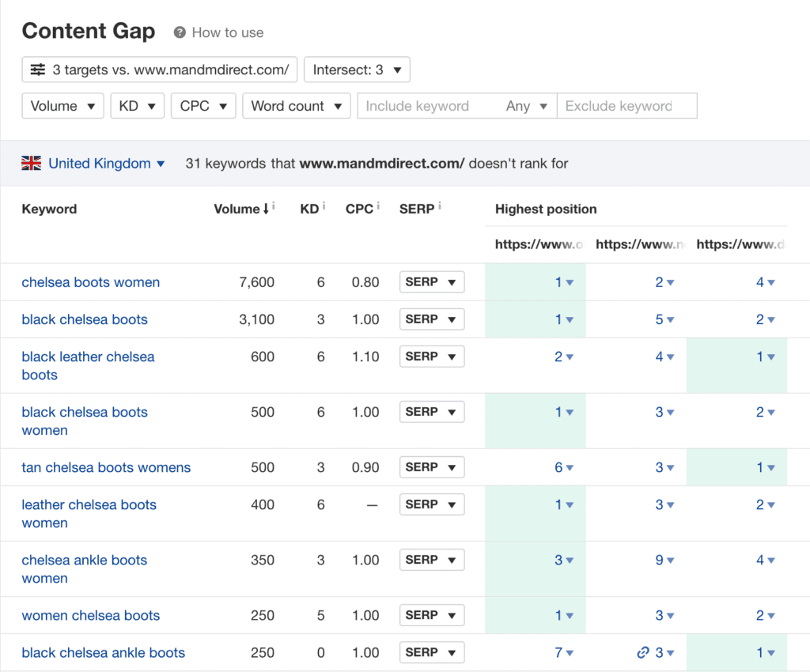The height and width of the screenshot is (672, 810).
Task: Open the Any match-type dropdown
Action: (x=526, y=106)
